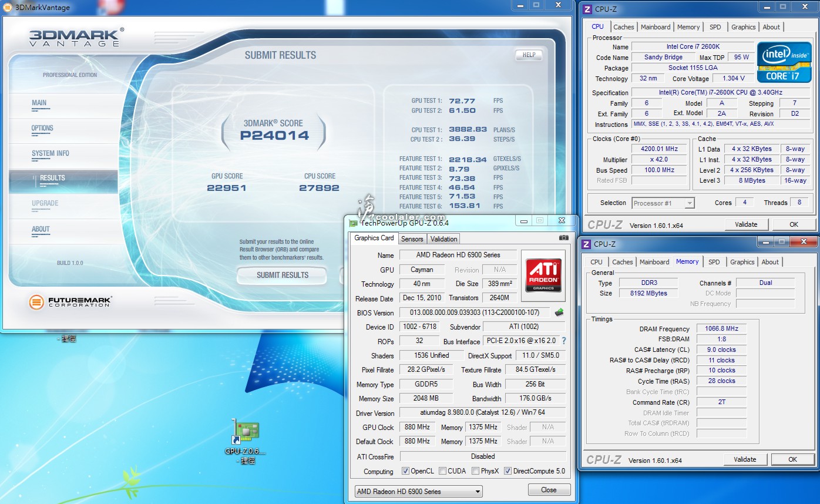820x504 pixels.
Task: Click the BIOS save chip icon in GPU-Z
Action: point(559,313)
